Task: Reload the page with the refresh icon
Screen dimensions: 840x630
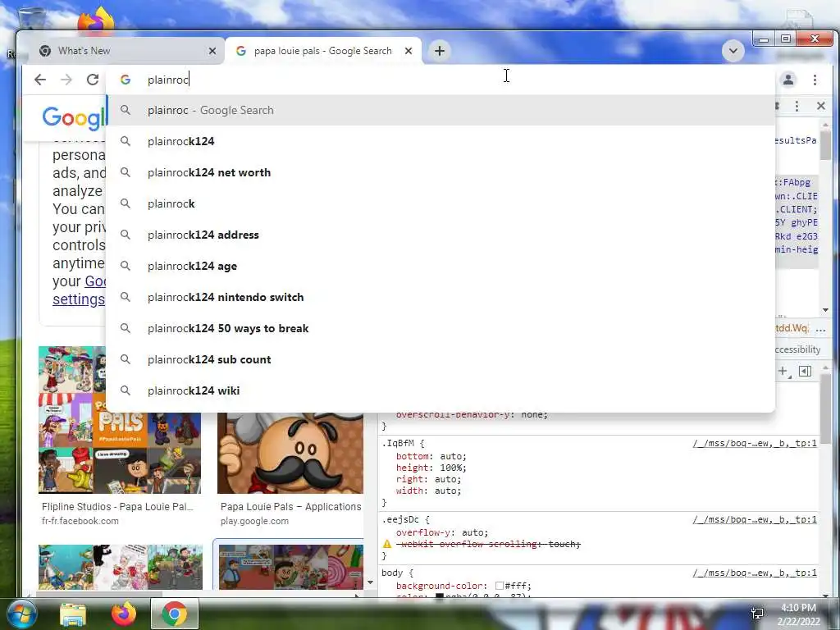Action: [93, 80]
